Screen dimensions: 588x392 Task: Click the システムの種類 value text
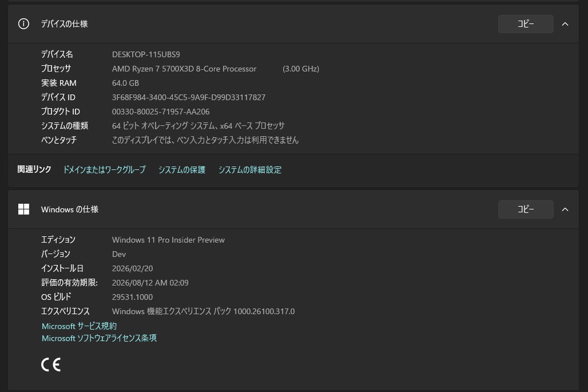(198, 126)
